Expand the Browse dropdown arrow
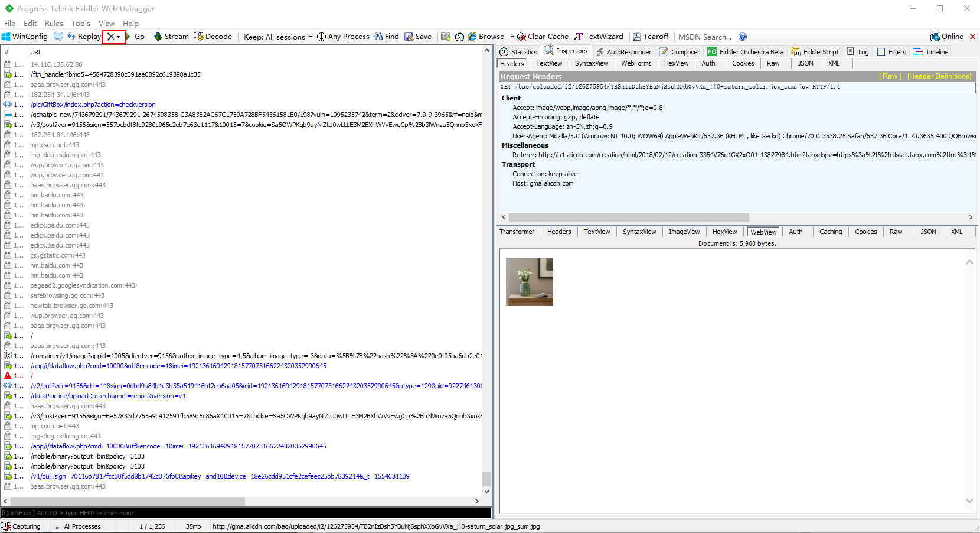 coord(512,37)
